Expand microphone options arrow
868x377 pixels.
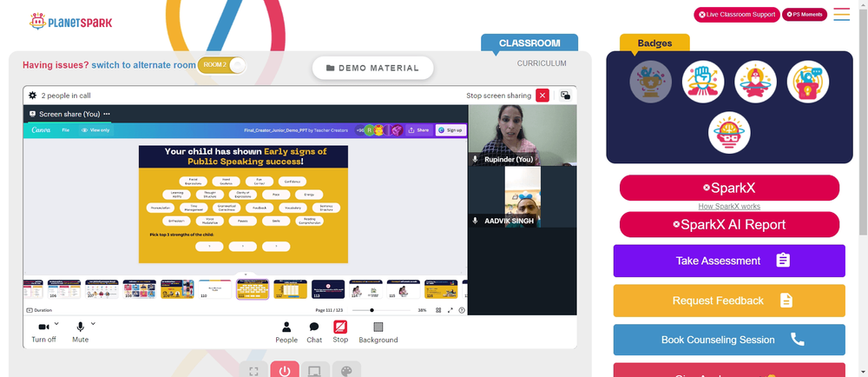pyautogui.click(x=93, y=323)
